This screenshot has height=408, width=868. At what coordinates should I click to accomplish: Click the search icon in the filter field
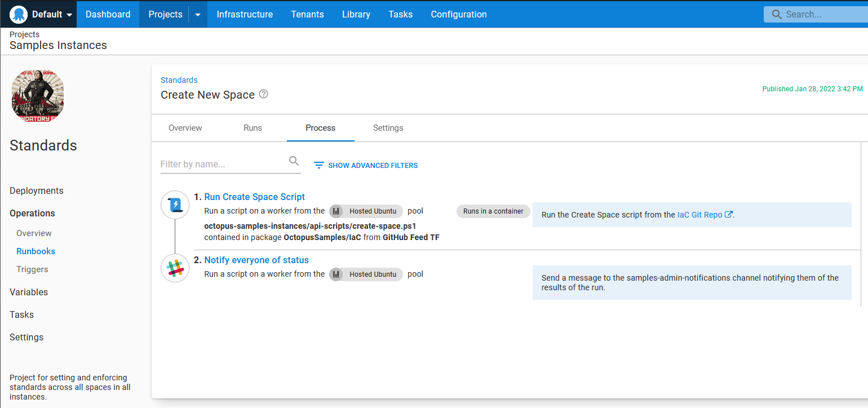(294, 161)
